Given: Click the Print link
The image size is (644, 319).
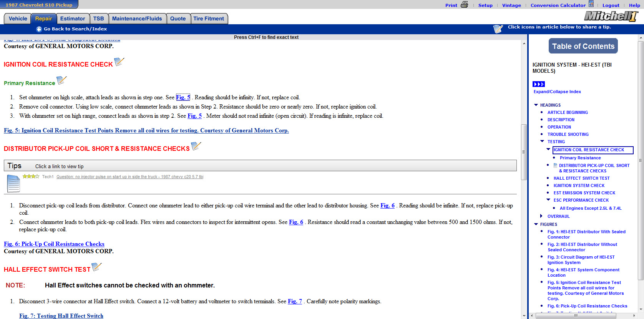Looking at the screenshot, I should [451, 5].
